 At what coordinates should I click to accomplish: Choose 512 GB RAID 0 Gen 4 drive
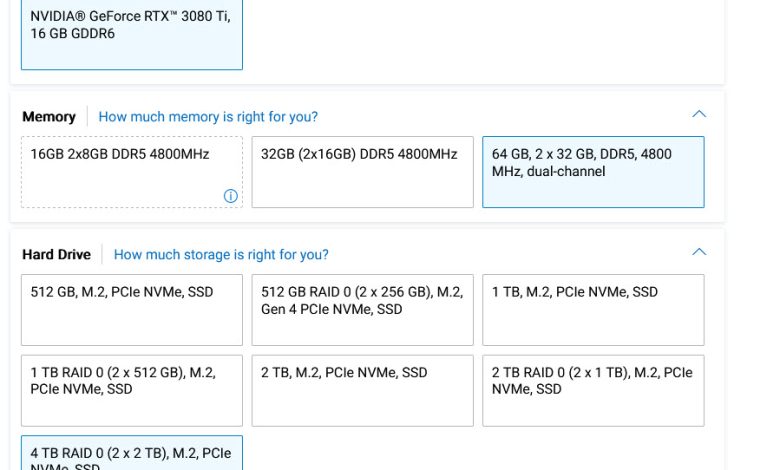(x=362, y=310)
